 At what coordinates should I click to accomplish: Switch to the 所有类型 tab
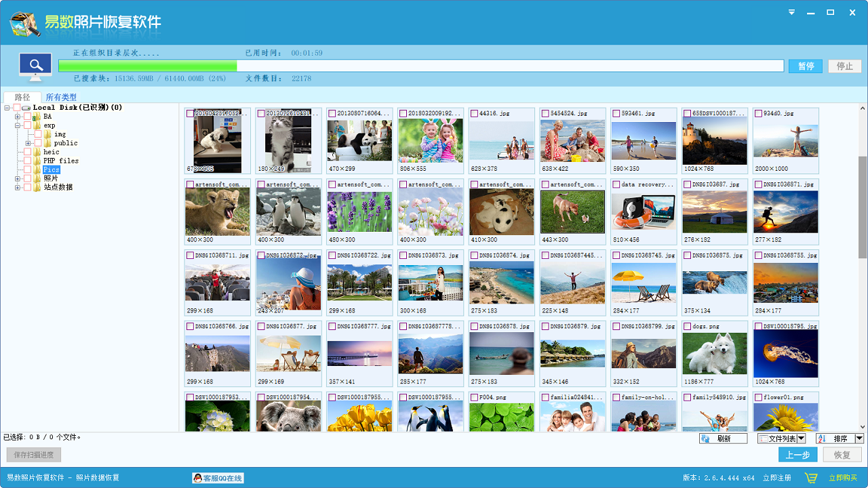click(61, 98)
